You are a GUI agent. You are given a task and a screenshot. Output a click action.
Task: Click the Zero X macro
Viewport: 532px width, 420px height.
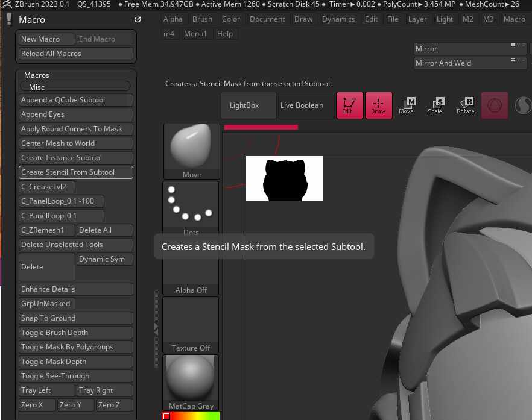(37, 405)
